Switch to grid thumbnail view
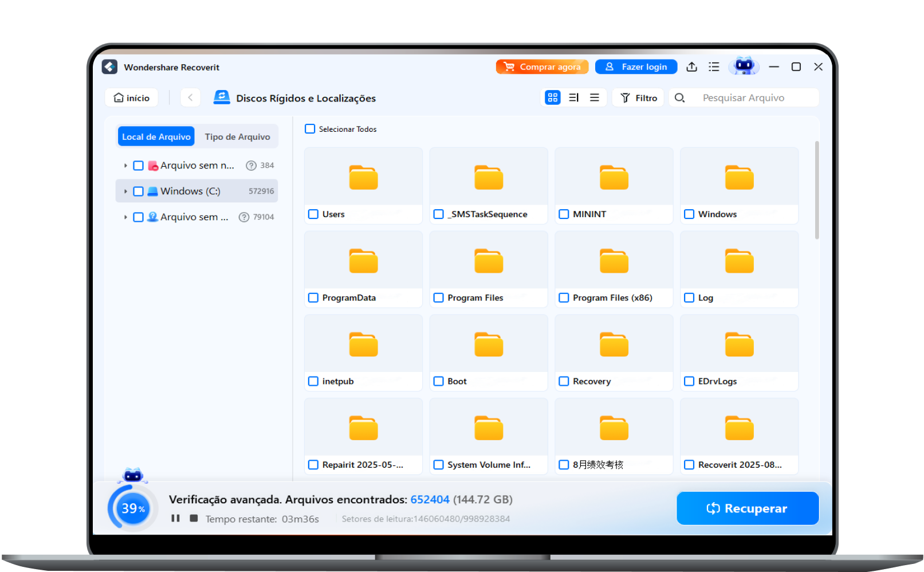The height and width of the screenshot is (572, 924). 552,98
